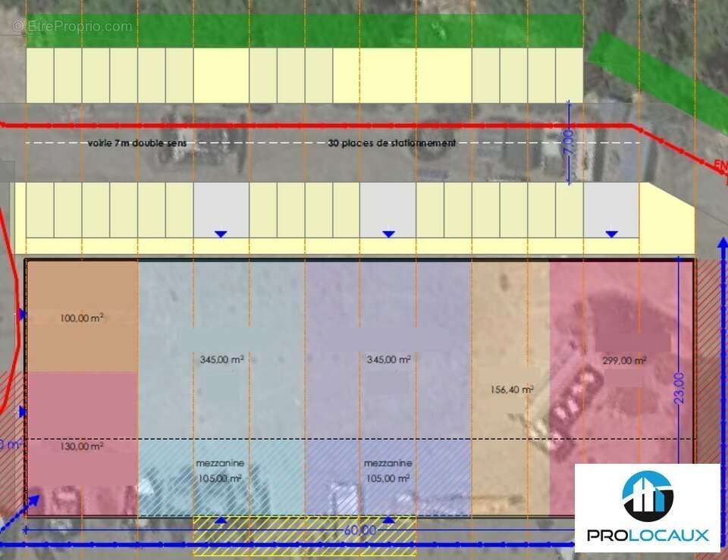Click the blue down arrow in the leftmost grey bay
Viewport: 728px width, 560px height.
(x=221, y=234)
